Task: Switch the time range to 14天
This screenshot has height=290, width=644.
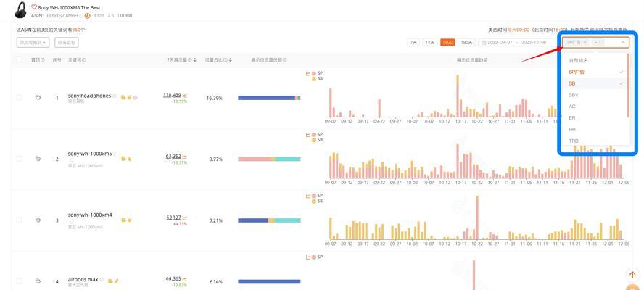Action: (x=429, y=42)
